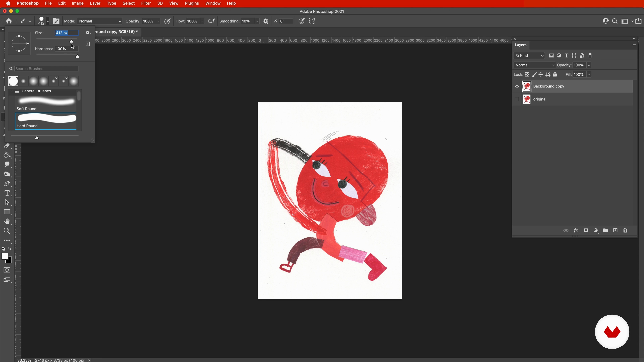This screenshot has width=644, height=362.
Task: Select the Paint Bucket tool
Action: tap(7, 155)
